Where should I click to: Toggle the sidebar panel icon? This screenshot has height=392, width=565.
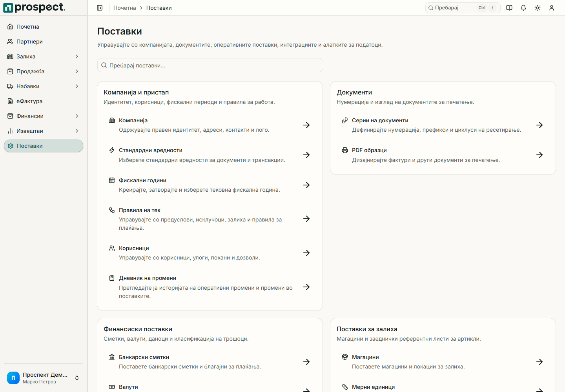coord(100,8)
